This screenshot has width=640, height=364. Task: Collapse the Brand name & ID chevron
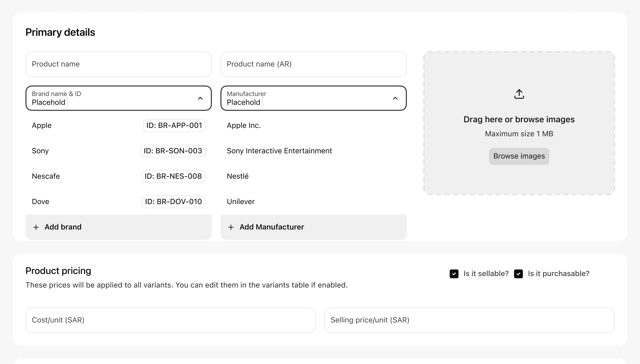200,98
